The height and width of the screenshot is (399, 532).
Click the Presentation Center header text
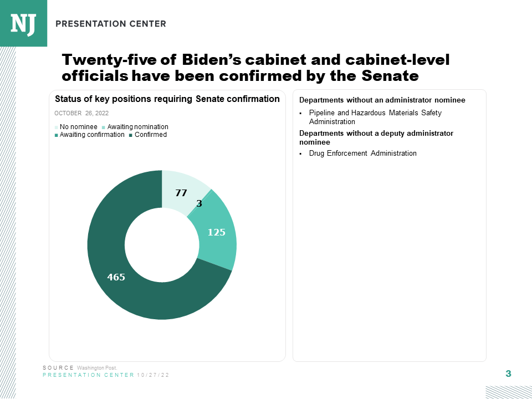tap(111, 24)
